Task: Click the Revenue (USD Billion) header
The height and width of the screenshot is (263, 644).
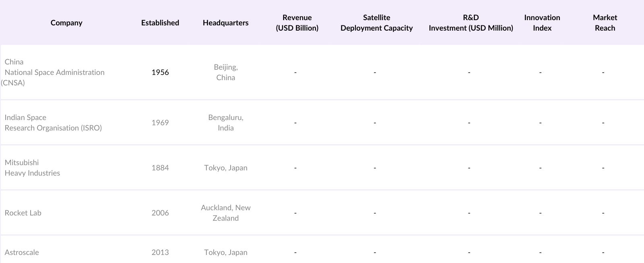Action: 297,23
